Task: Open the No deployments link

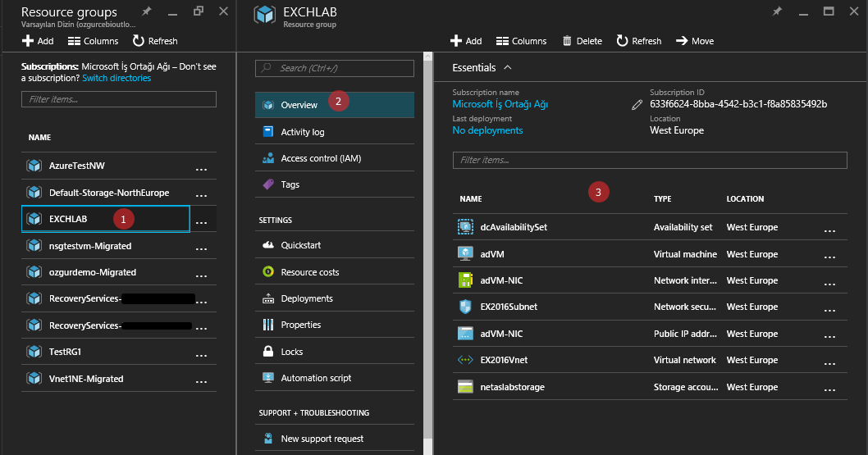Action: click(x=487, y=130)
